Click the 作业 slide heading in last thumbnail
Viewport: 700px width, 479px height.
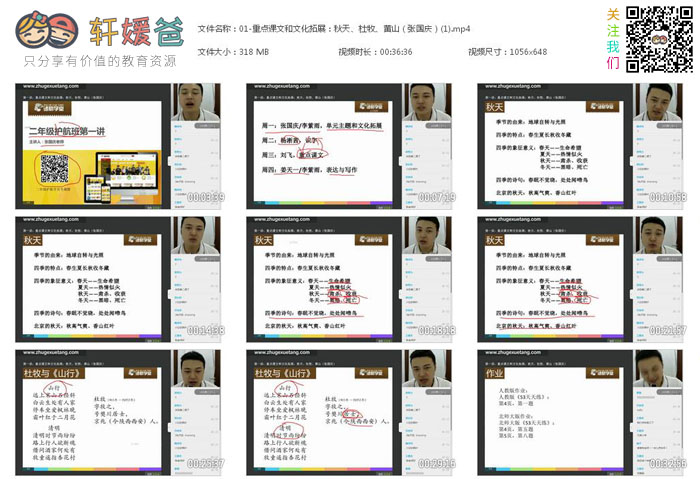coord(494,373)
